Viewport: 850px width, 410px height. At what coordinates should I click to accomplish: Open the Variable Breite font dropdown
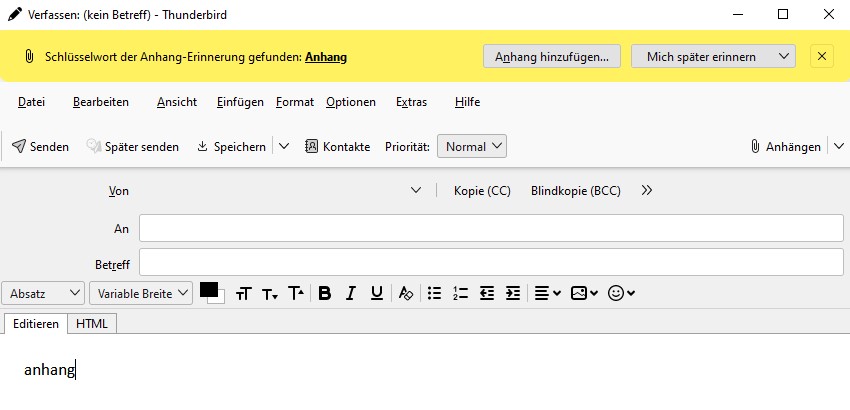[x=141, y=294]
